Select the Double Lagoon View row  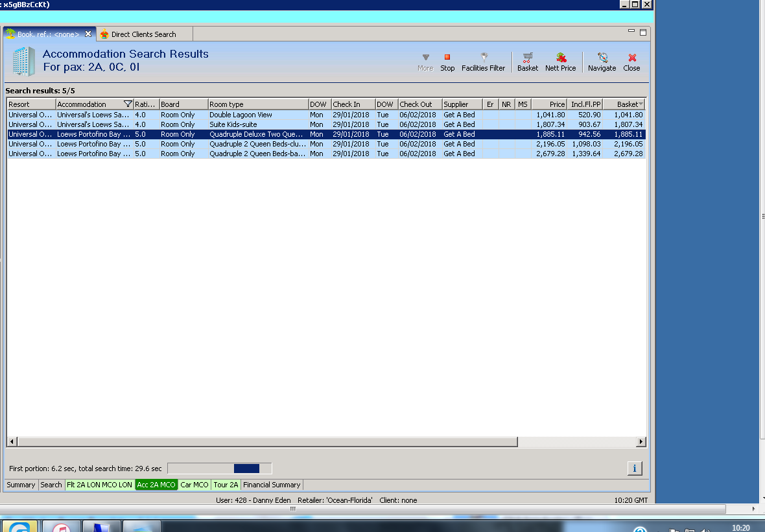pos(326,115)
